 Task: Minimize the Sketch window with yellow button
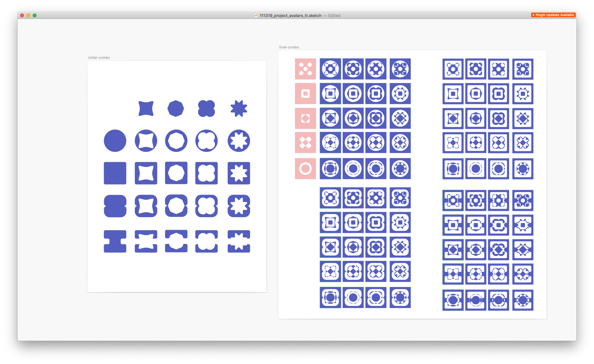click(28, 15)
